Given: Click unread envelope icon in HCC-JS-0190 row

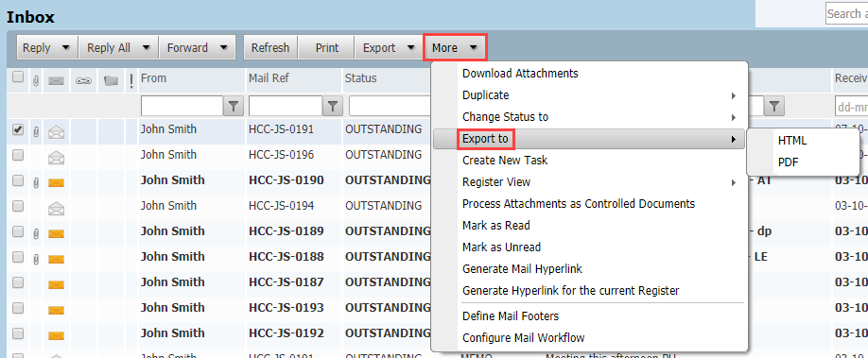Looking at the screenshot, I should pyautogui.click(x=56, y=182).
